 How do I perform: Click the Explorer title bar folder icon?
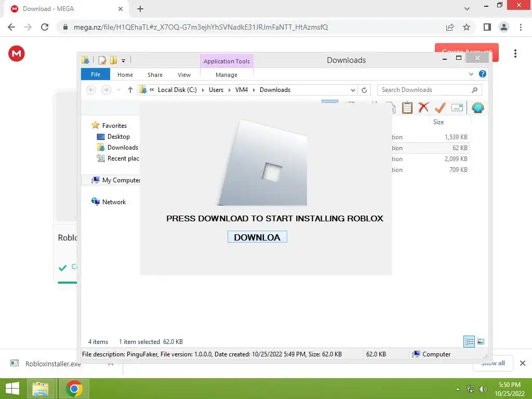tap(85, 60)
